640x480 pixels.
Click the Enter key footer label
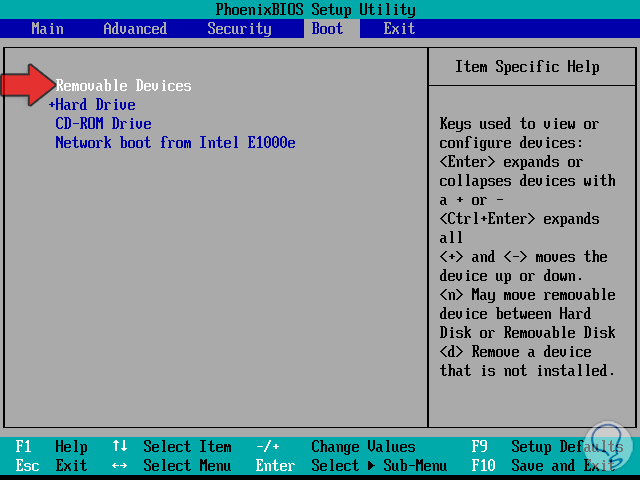coord(275,466)
